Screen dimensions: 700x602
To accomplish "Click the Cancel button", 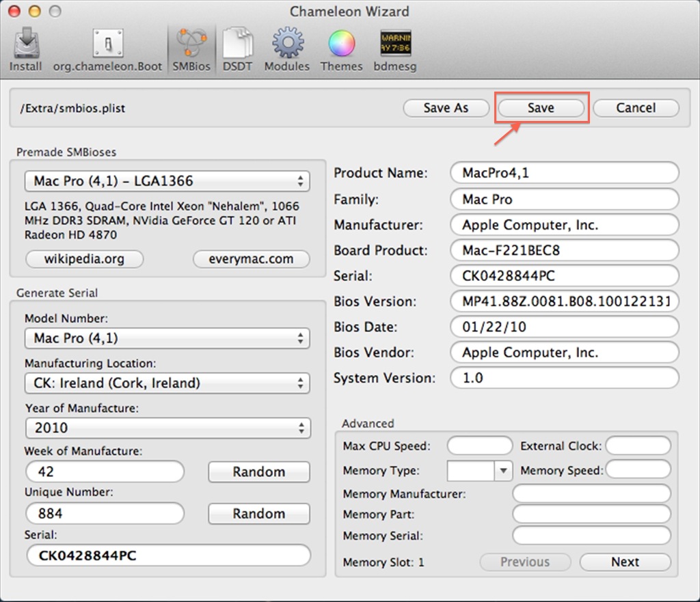I will point(636,108).
